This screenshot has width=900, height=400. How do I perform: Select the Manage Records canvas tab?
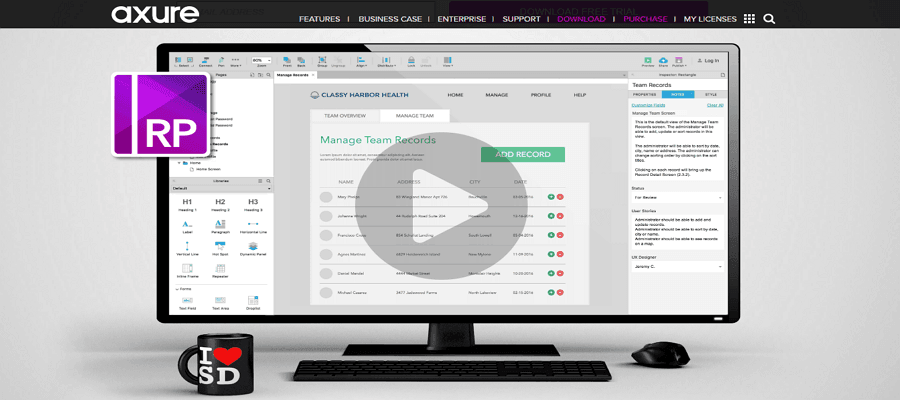(x=295, y=75)
